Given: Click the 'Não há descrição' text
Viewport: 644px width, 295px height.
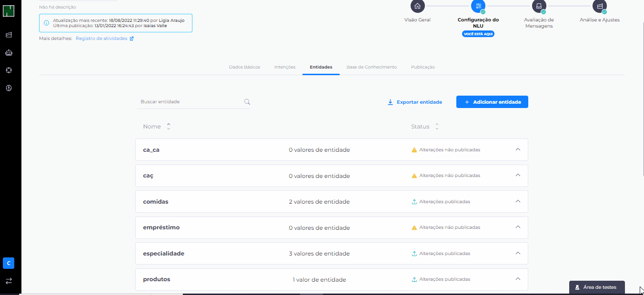Looking at the screenshot, I should pos(57,7).
